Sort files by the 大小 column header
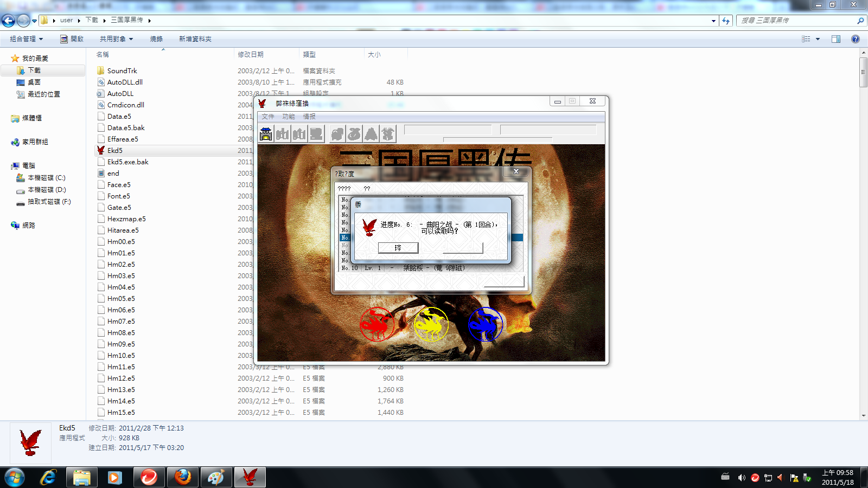Image resolution: width=868 pixels, height=488 pixels. pyautogui.click(x=374, y=55)
